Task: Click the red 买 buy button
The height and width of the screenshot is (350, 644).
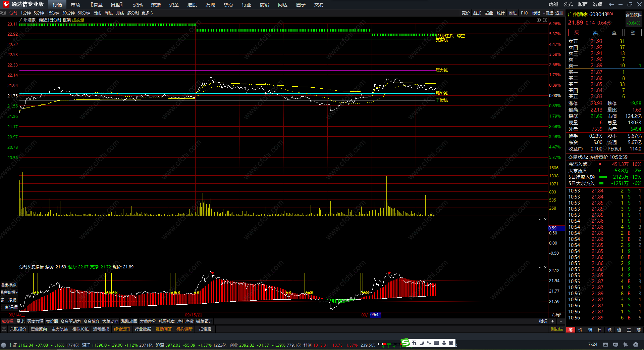Action: click(x=576, y=33)
